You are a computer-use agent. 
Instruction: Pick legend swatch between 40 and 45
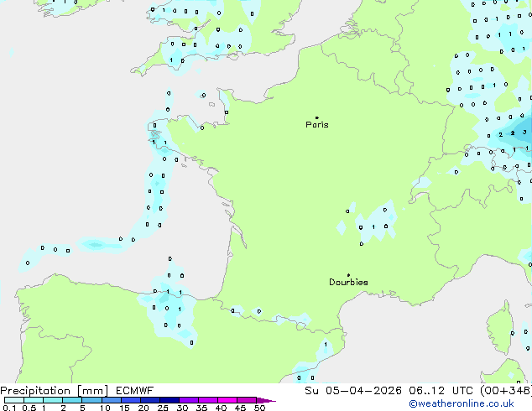[227, 400]
